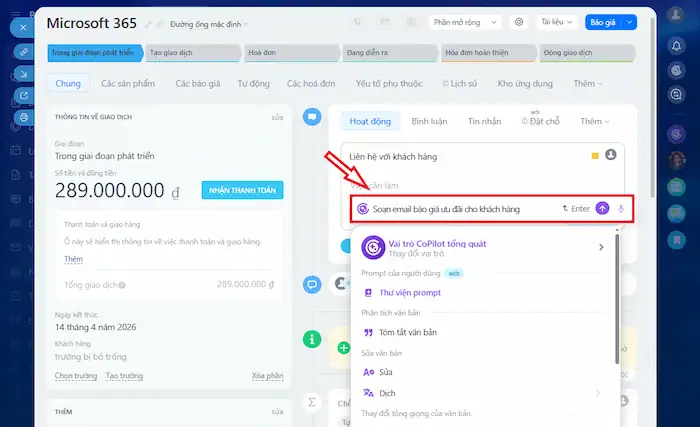Open Các hoá đơn tab
This screenshot has width=700, height=427.
coord(311,84)
